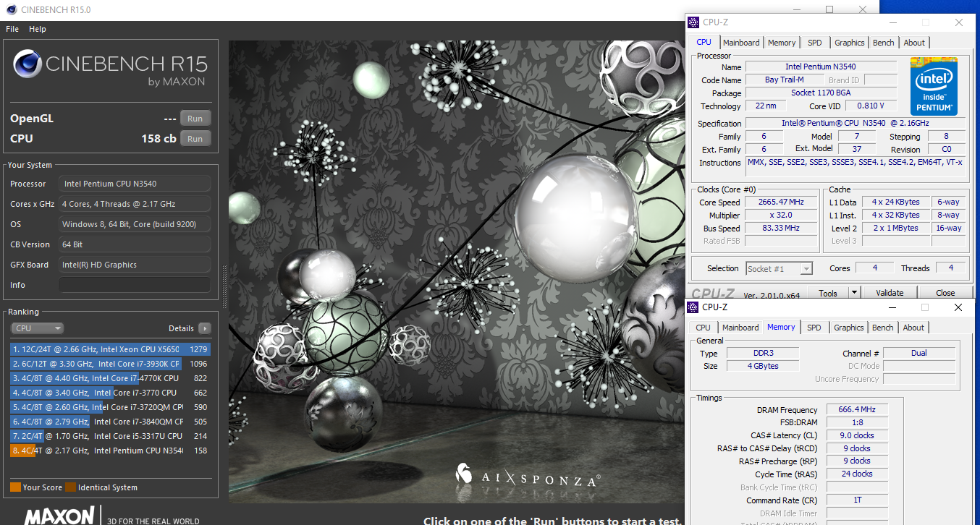Switch to Bench tab in upper CPU-Z
Image resolution: width=980 pixels, height=525 pixels.
[x=883, y=43]
